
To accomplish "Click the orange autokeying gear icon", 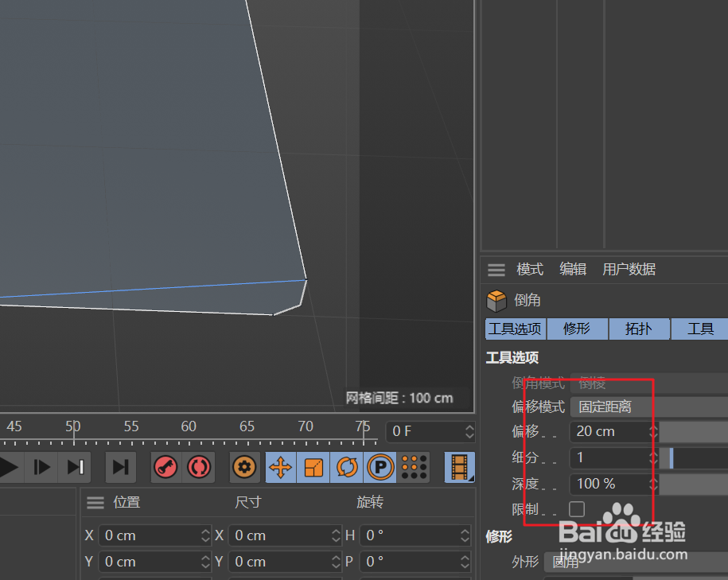I will click(244, 467).
